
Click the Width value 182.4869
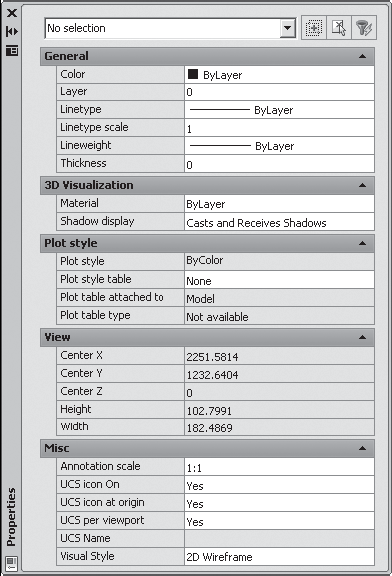click(x=279, y=427)
